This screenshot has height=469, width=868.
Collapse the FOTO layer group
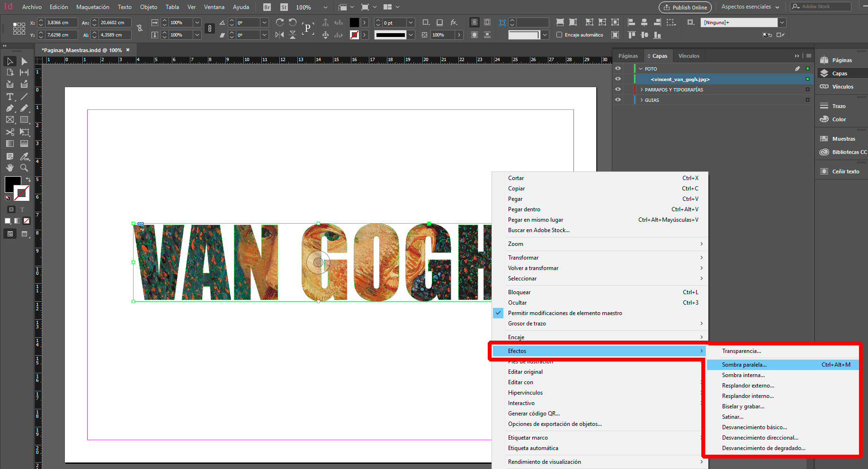pyautogui.click(x=640, y=68)
